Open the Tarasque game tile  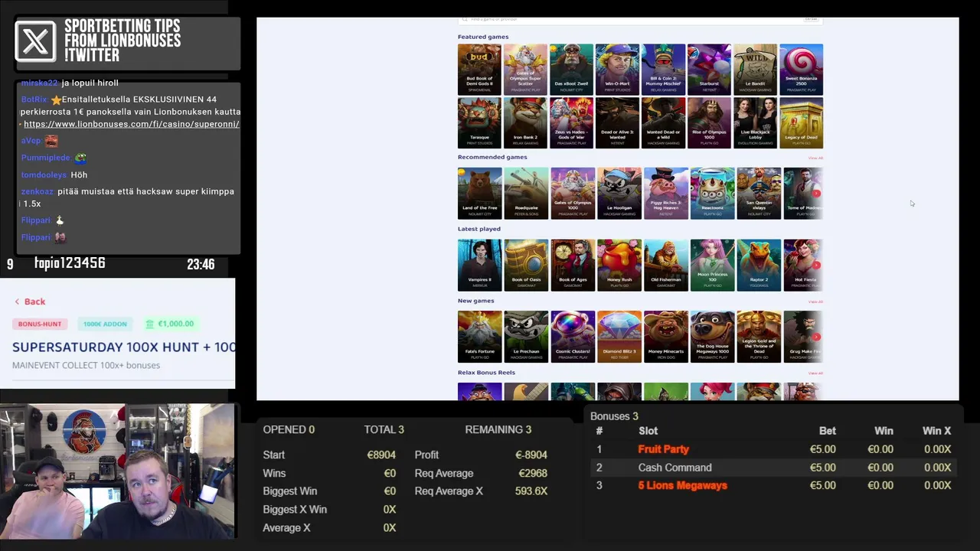479,122
